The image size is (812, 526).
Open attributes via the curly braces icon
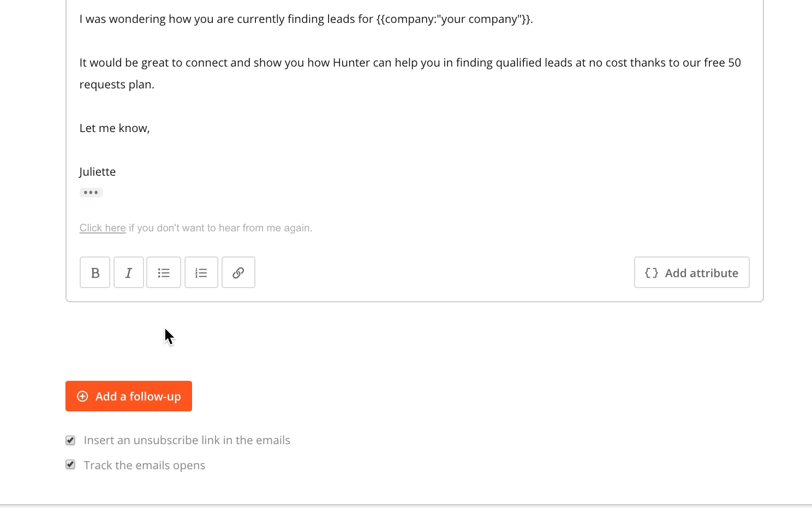(x=652, y=273)
